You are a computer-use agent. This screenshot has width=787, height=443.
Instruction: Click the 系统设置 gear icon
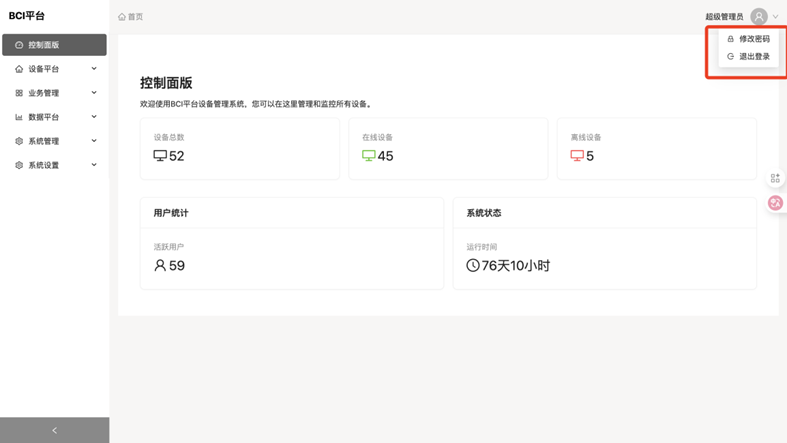pyautogui.click(x=19, y=165)
